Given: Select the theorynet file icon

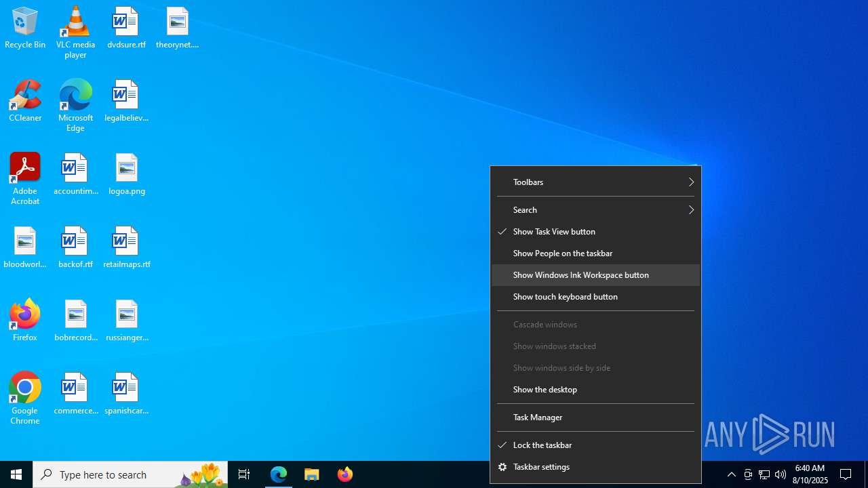Looking at the screenshot, I should (177, 28).
